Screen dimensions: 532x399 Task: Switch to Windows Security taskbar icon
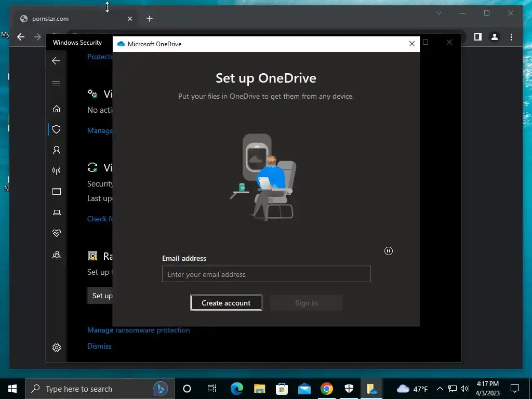349,389
